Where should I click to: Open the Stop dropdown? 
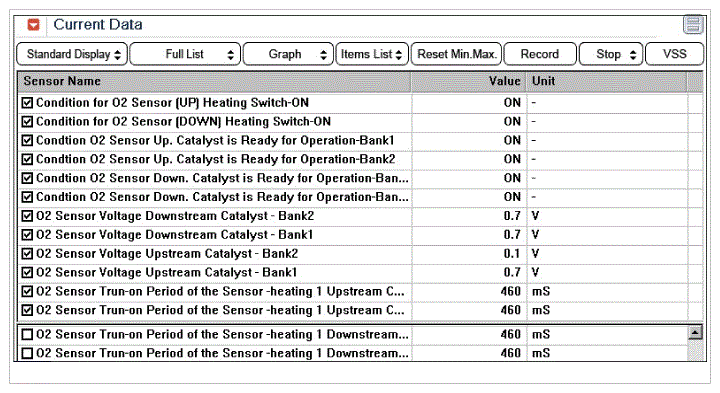click(611, 54)
